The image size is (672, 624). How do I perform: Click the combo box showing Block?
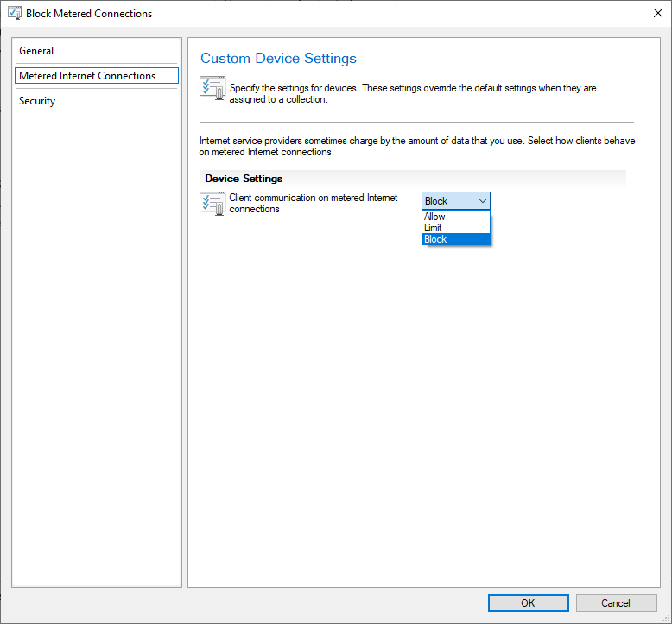(455, 201)
